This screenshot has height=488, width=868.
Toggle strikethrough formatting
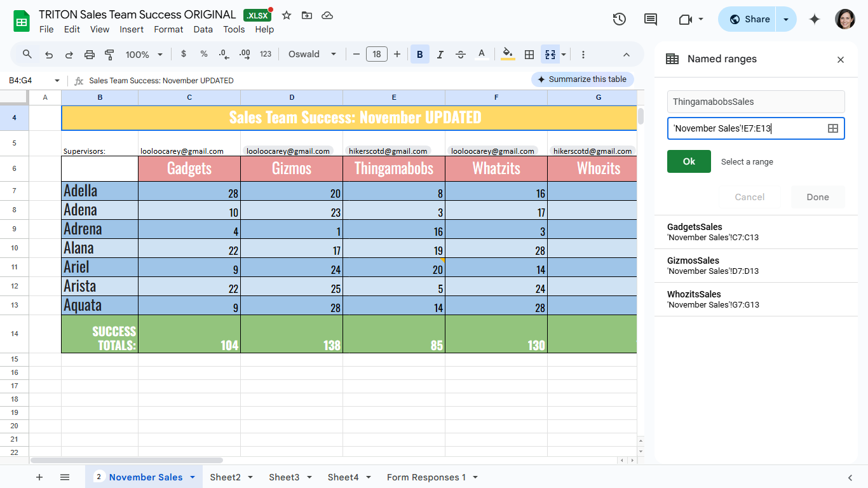[461, 55]
